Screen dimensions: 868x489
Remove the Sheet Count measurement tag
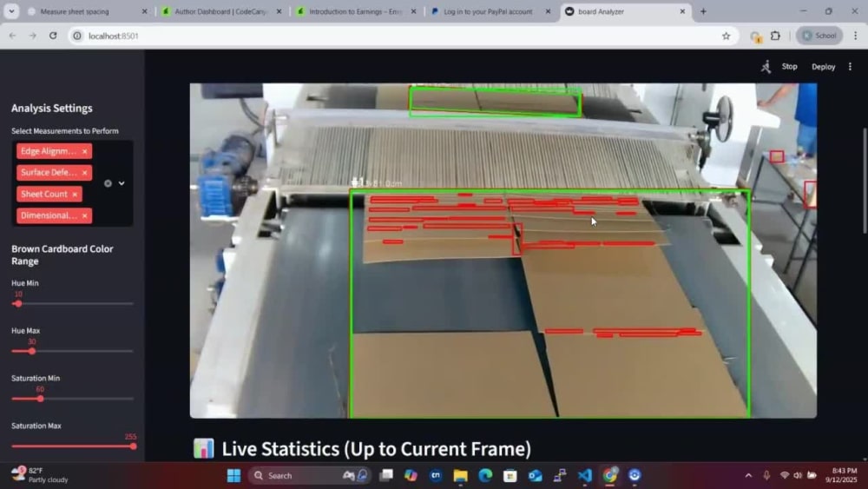coord(75,195)
